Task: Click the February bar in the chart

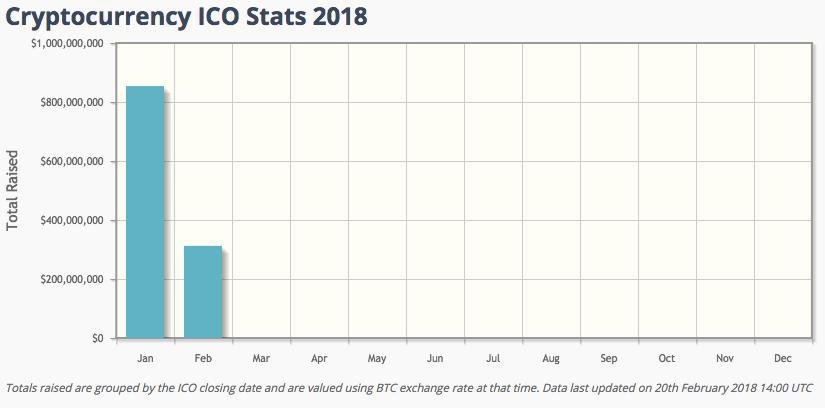Action: tap(203, 292)
